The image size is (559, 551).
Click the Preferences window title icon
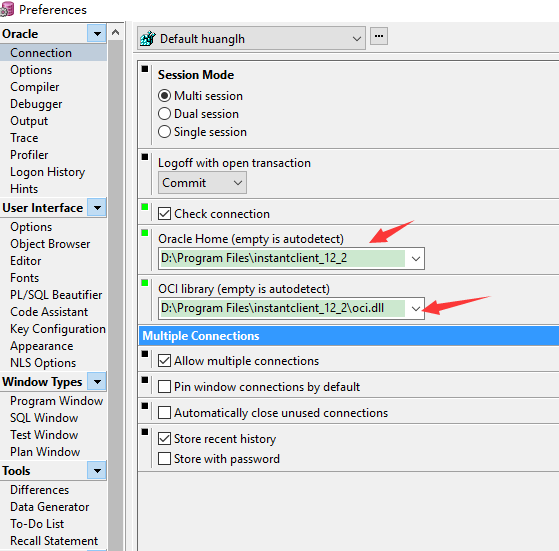[x=6, y=10]
